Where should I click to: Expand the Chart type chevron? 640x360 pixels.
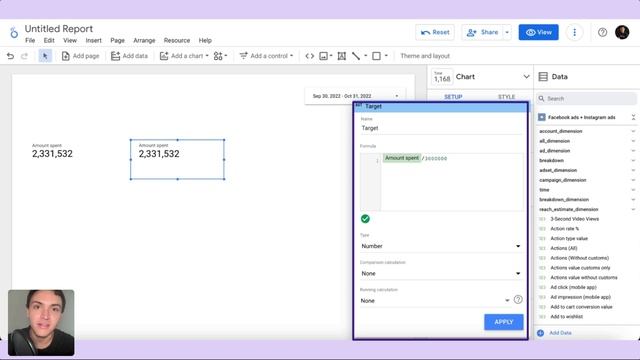[x=526, y=77]
